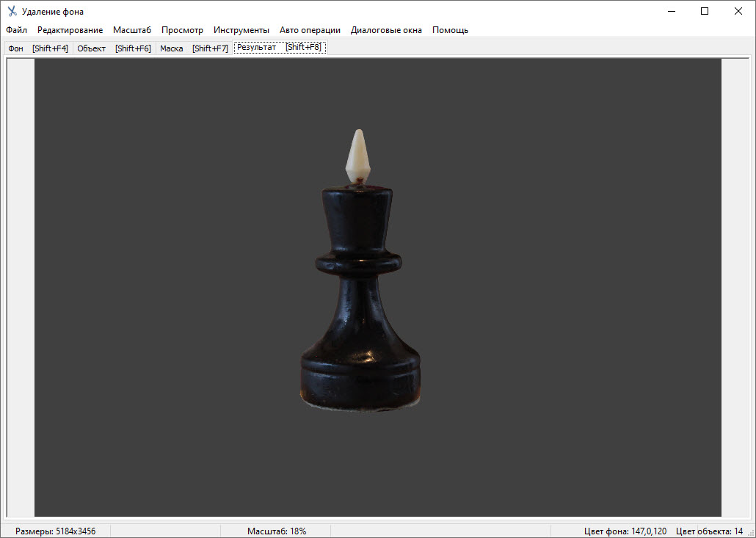Open the Авто операции menu

pyautogui.click(x=310, y=30)
